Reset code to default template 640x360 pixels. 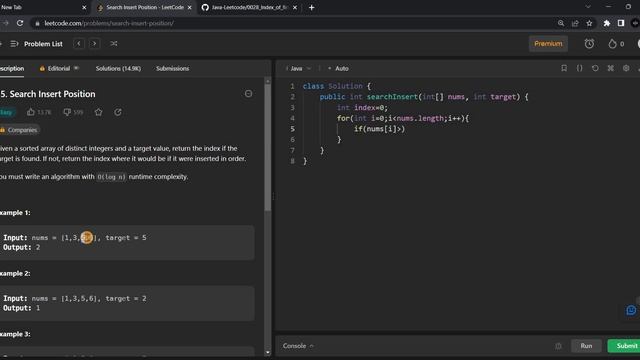pos(595,68)
